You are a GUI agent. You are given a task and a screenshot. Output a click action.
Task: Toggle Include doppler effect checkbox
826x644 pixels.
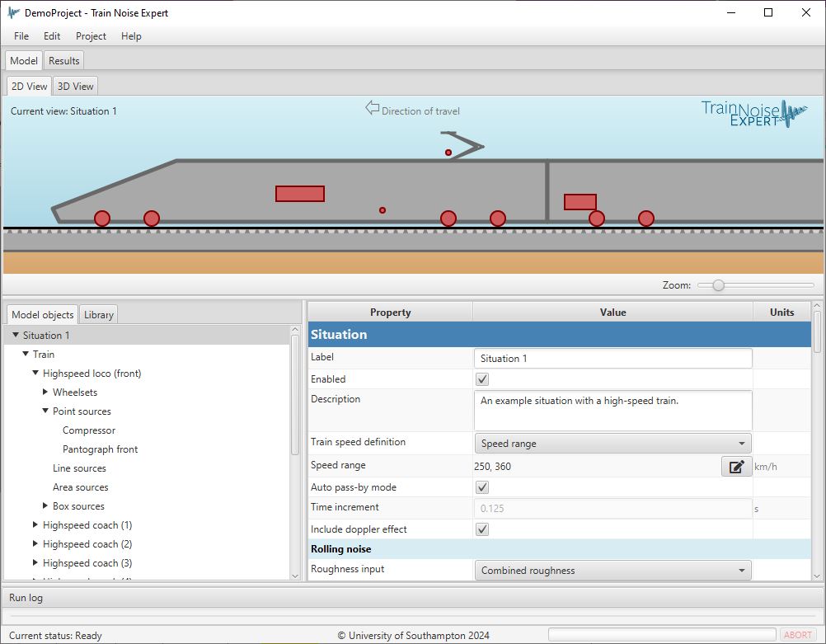[482, 529]
